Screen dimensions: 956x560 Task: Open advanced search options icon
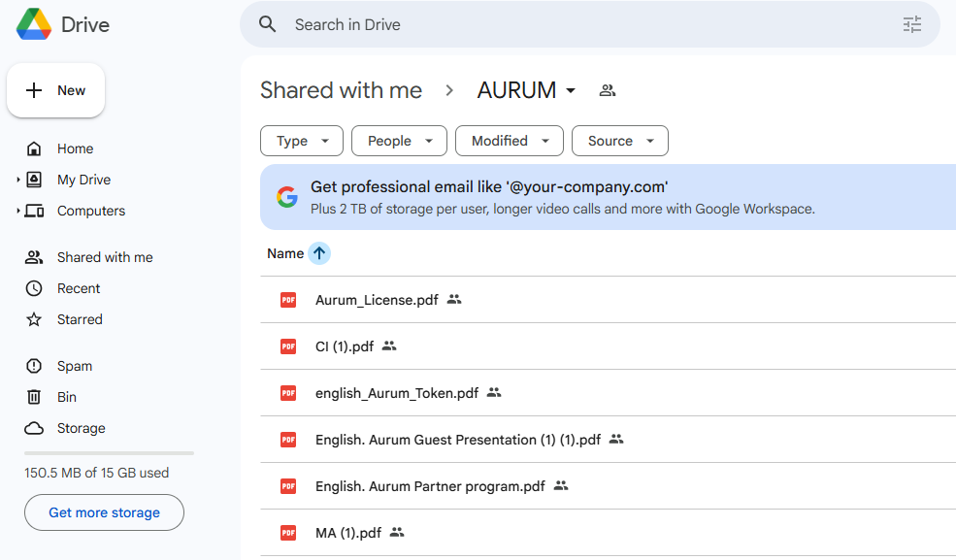[x=912, y=24]
